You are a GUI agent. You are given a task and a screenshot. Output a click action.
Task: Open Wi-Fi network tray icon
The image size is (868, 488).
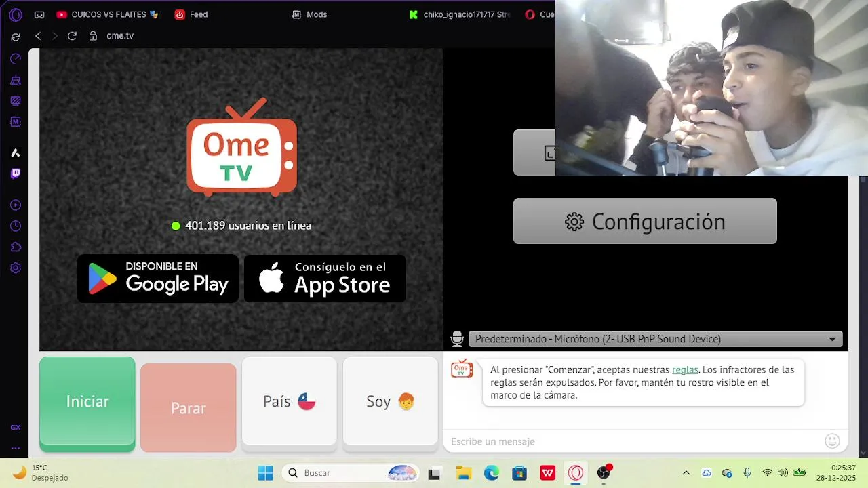pos(767,472)
